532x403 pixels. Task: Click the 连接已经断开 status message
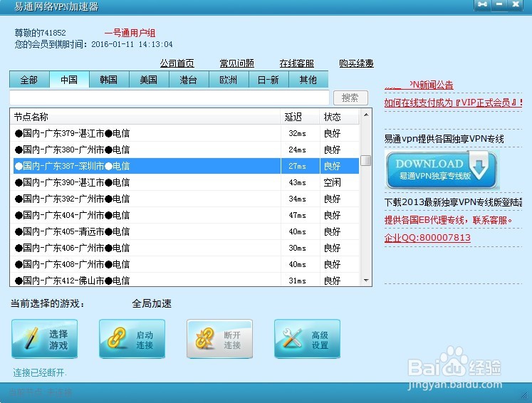tap(40, 372)
